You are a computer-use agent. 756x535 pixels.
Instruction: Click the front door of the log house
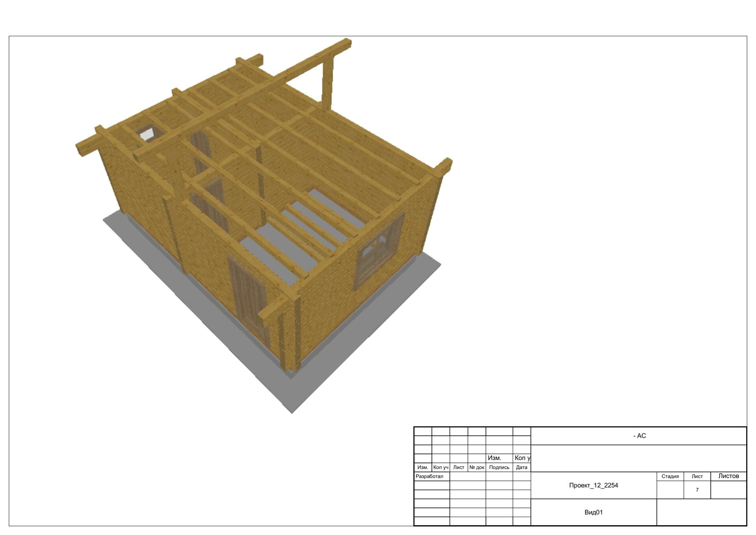[248, 295]
